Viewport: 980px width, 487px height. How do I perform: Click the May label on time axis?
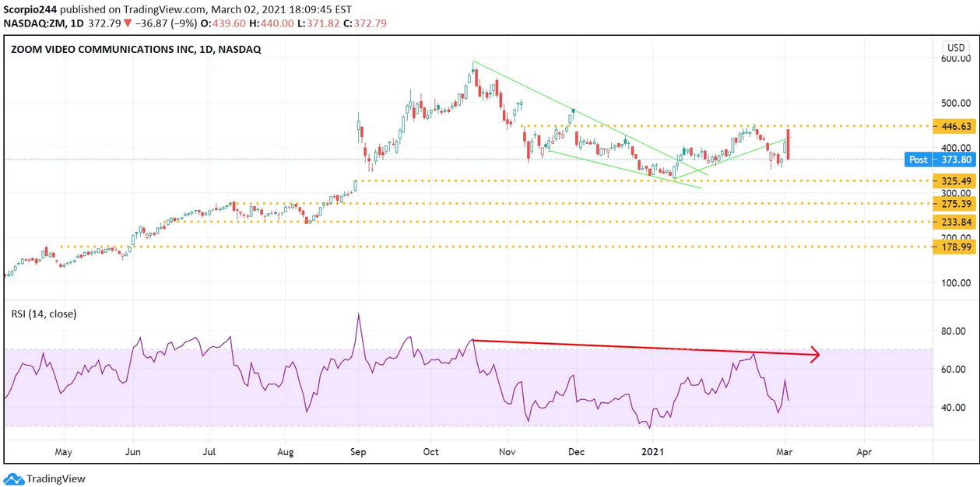coord(64,451)
